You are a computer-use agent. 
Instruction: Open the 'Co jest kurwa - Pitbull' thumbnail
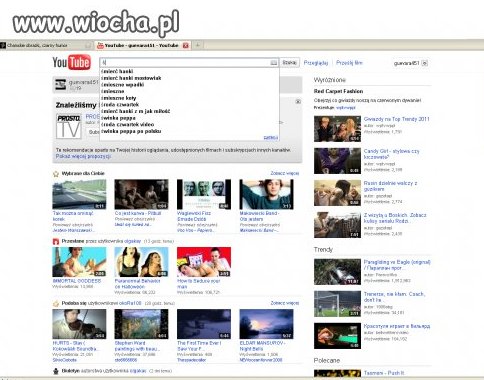tap(141, 194)
